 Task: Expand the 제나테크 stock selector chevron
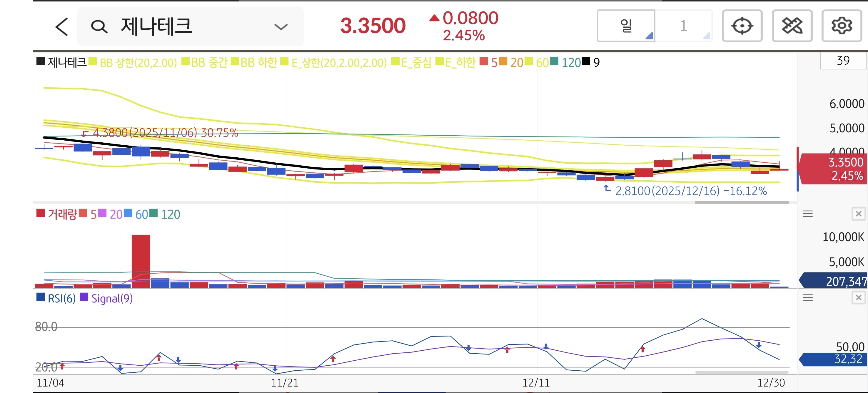281,27
